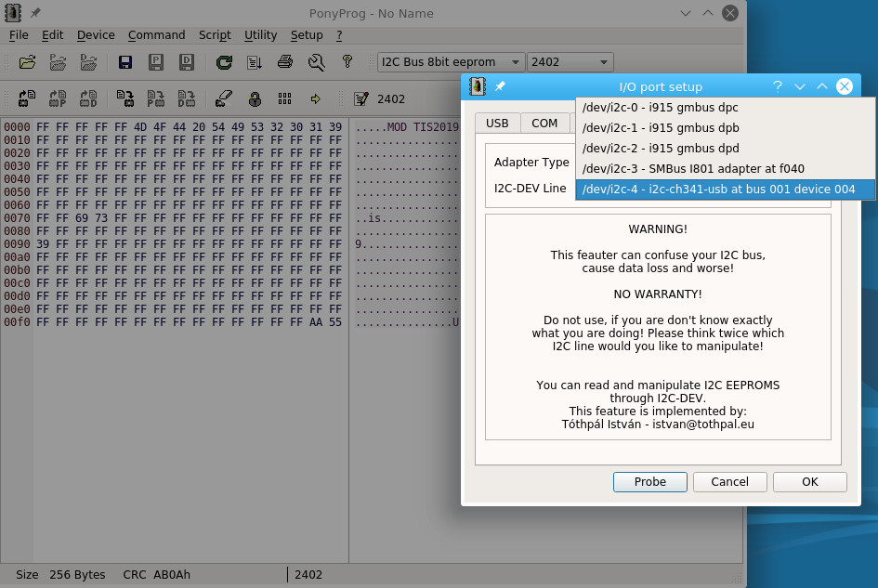Cancel the I/O port setup dialog
This screenshot has width=878, height=588.
[x=729, y=481]
